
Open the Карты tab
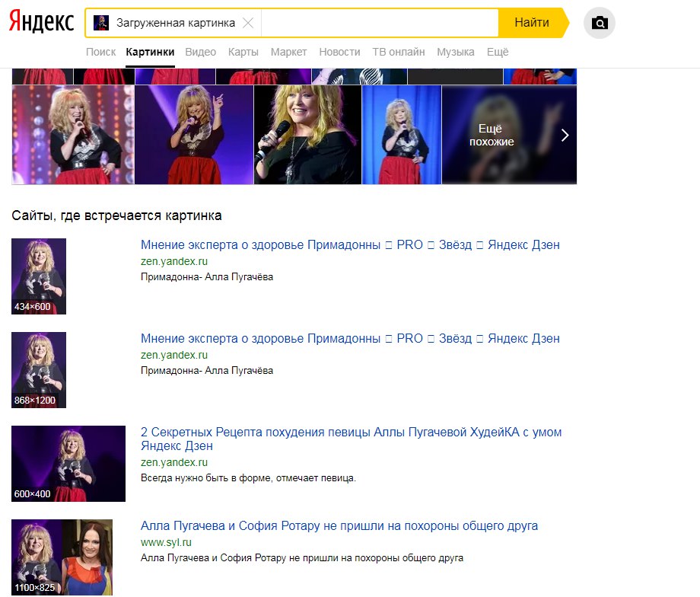tap(243, 52)
